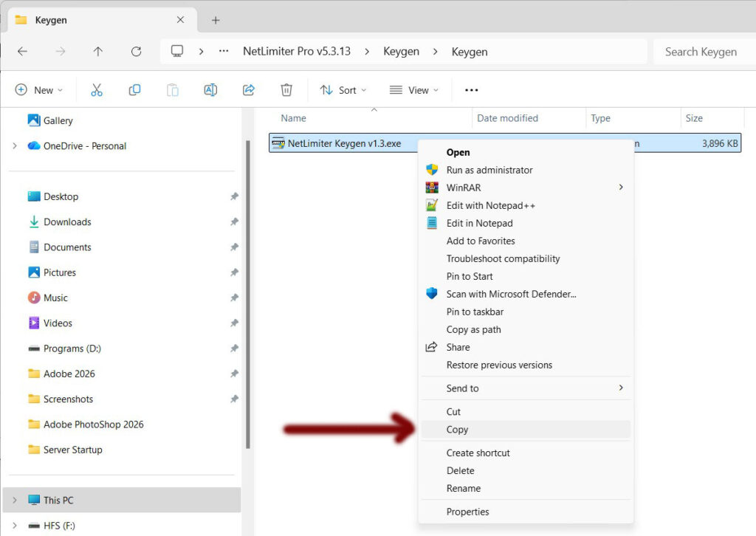Viewport: 756px width, 536px height.
Task: Click the Rename icon in toolbar
Action: [210, 90]
